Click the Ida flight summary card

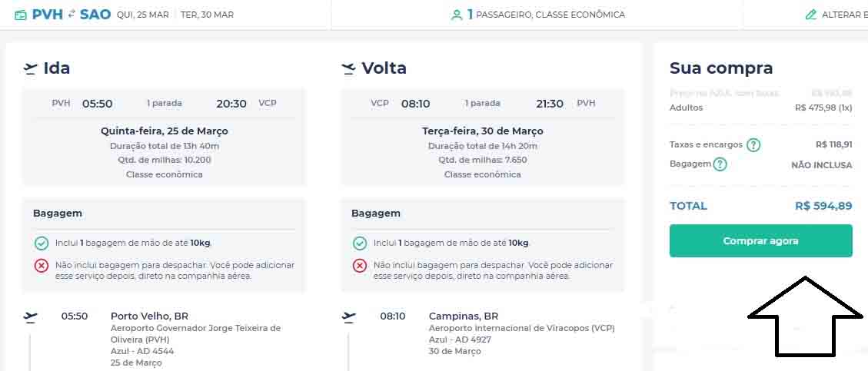164,137
